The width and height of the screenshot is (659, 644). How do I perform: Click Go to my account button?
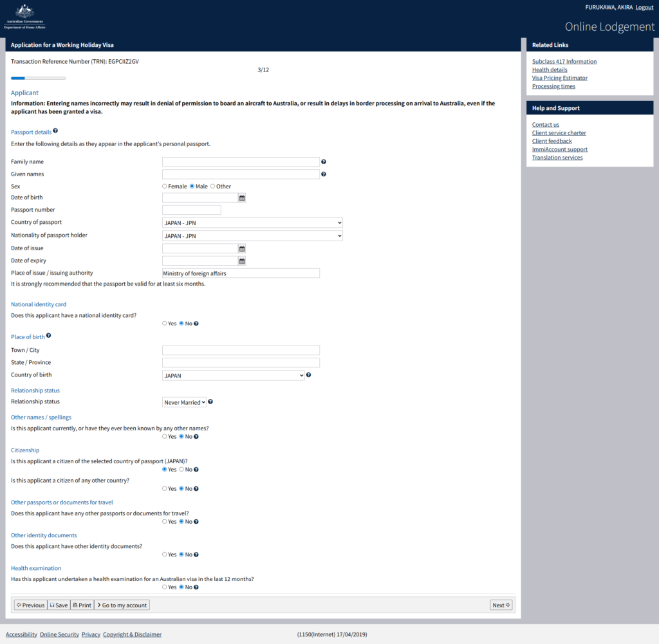(x=122, y=605)
